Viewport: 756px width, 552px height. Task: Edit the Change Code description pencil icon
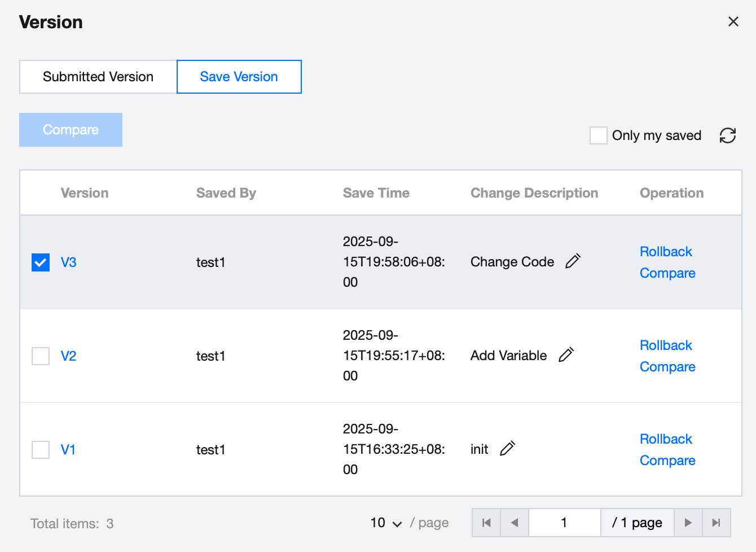(x=573, y=261)
